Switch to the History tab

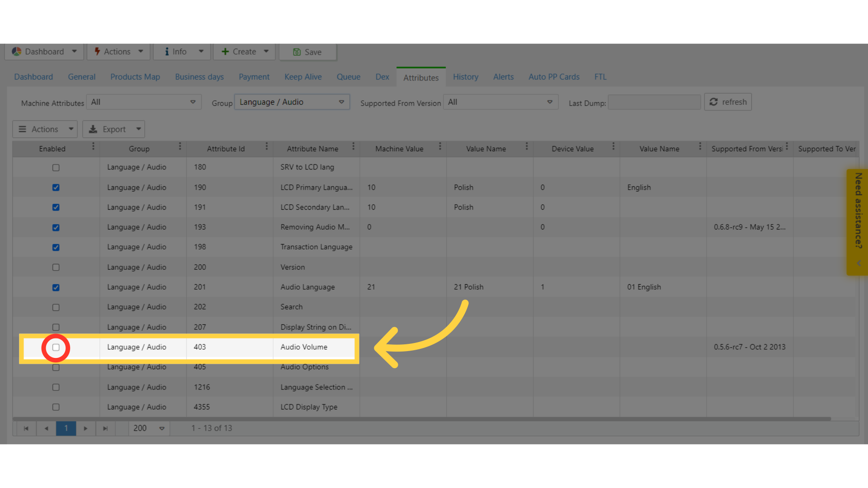click(x=466, y=77)
